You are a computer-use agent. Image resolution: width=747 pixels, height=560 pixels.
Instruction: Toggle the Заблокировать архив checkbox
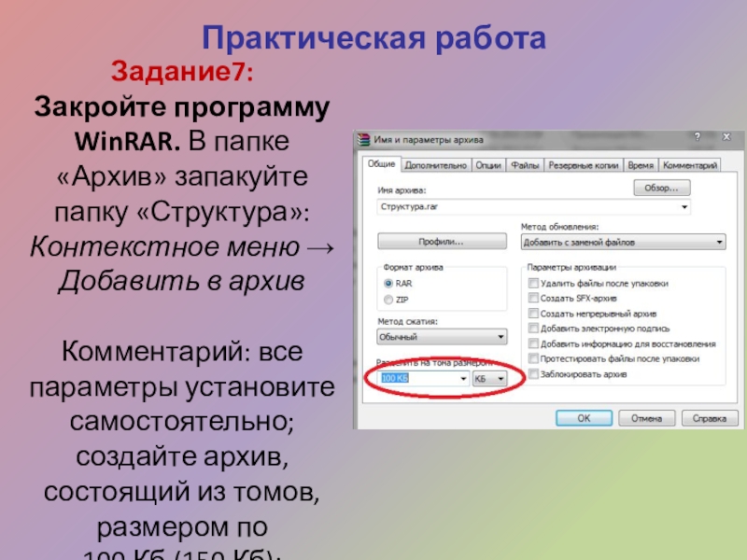point(533,374)
